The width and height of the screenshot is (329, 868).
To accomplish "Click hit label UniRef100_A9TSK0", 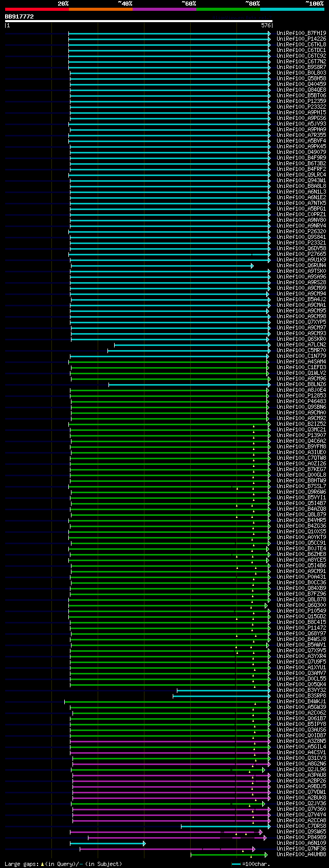I will click(301, 271).
